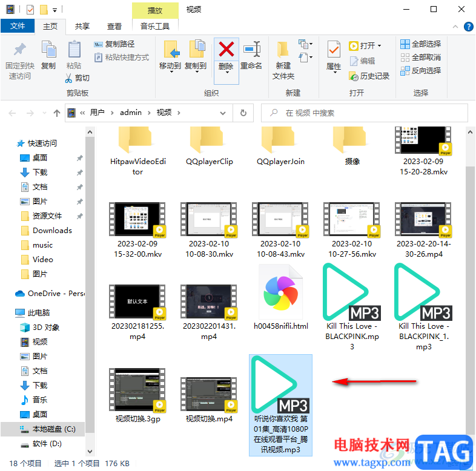Open the recent locations dropdown arrow
This screenshot has height=471, width=476.
(x=44, y=113)
